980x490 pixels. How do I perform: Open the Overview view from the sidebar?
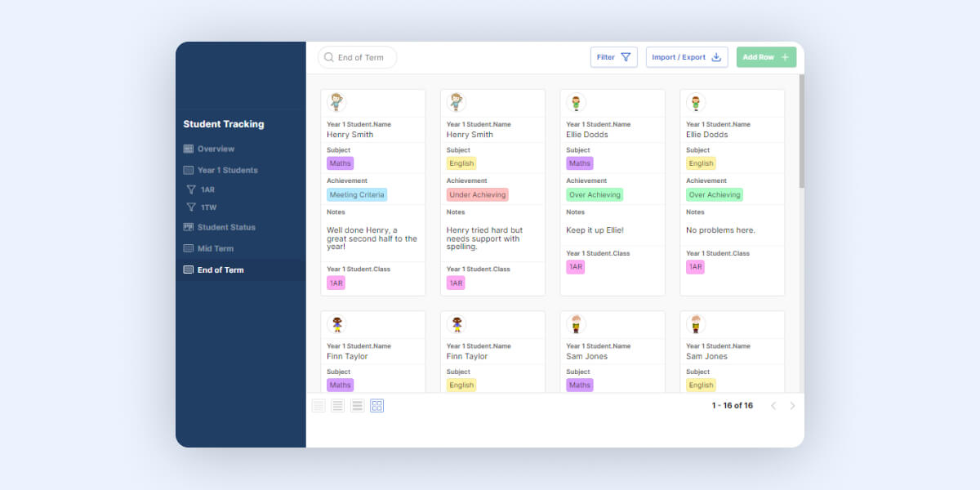click(x=217, y=148)
